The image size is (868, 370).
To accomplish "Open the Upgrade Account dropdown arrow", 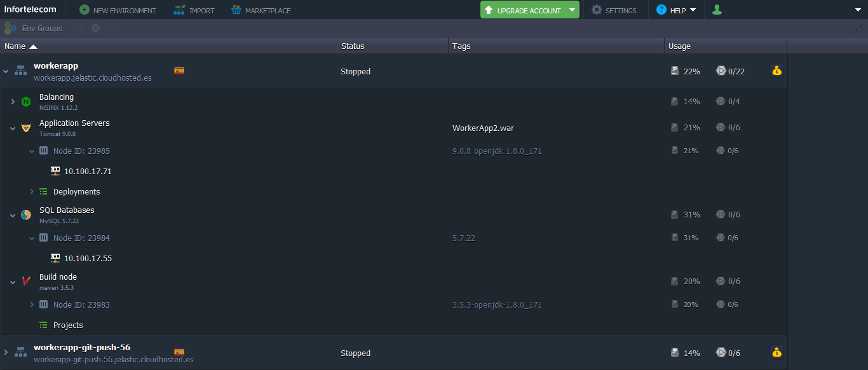I will click(572, 10).
